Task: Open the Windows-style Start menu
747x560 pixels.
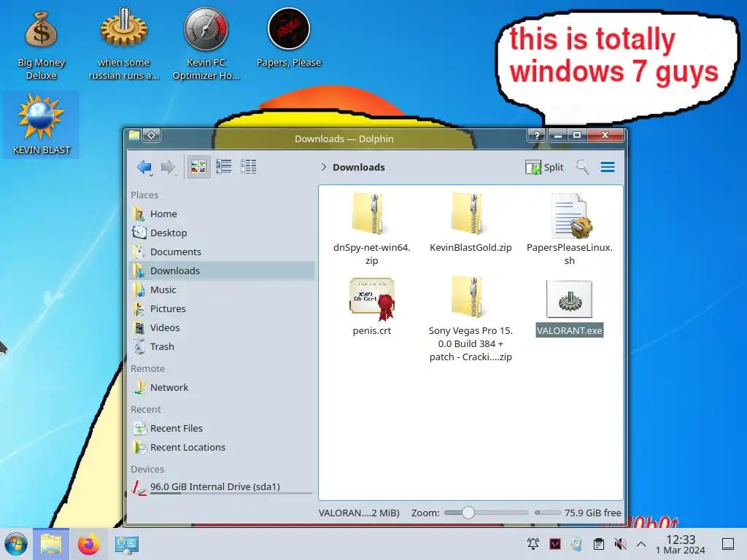Action: coord(16,544)
